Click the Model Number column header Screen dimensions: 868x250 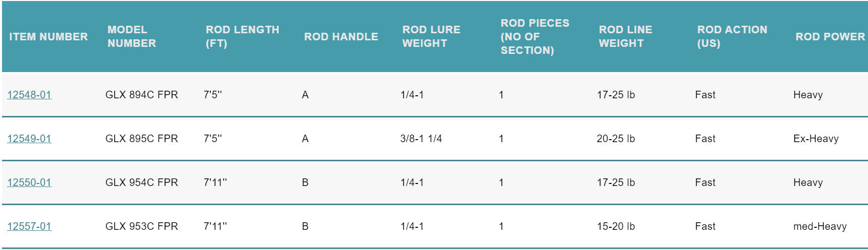click(132, 37)
